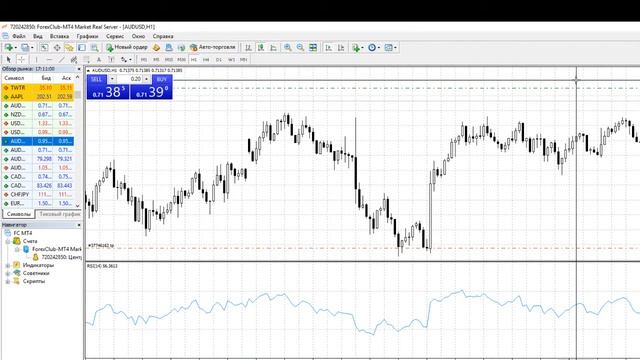Select the Equidistant Channel tool
Screen dimensions: 640x360
74,60
